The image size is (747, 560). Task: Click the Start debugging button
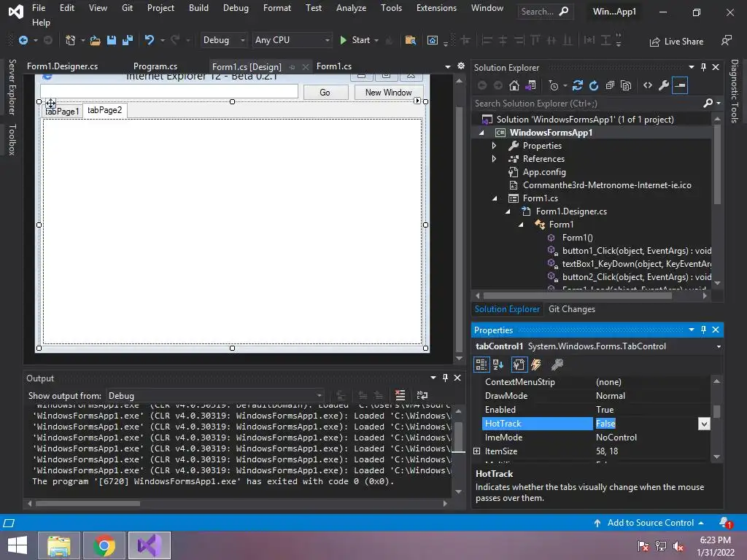(356, 41)
